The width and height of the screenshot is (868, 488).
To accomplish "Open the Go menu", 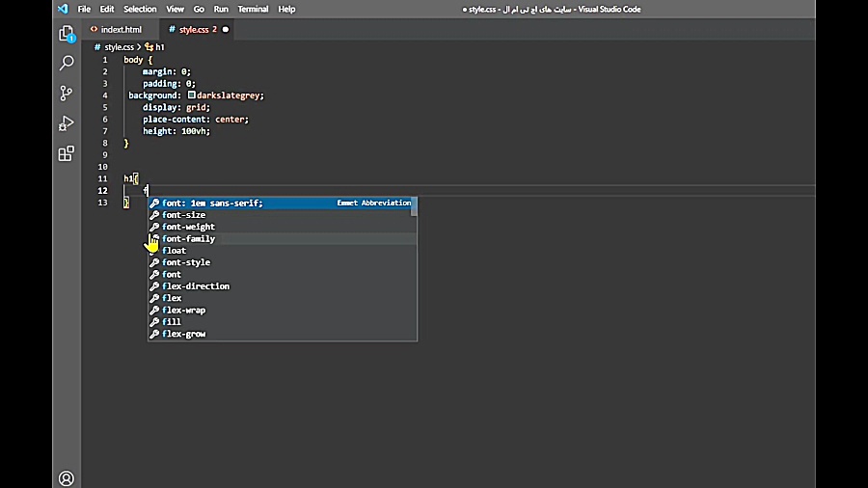I will [199, 9].
